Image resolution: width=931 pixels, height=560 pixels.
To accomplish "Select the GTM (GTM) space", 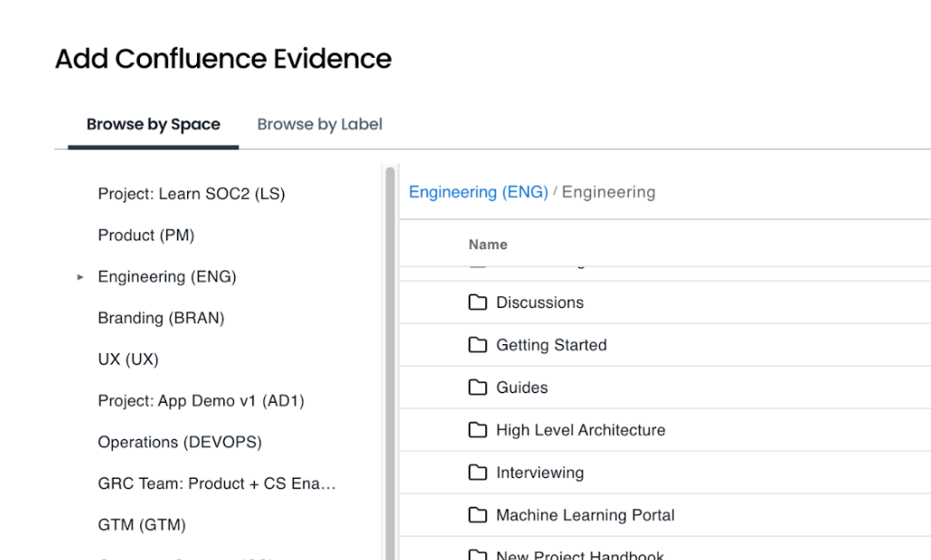I will pyautogui.click(x=141, y=525).
